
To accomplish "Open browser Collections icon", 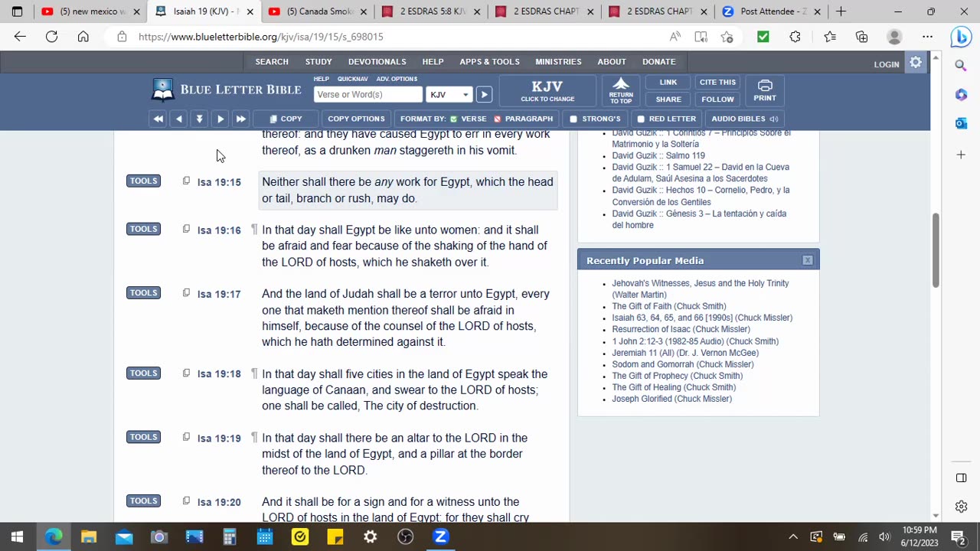I will [x=862, y=37].
